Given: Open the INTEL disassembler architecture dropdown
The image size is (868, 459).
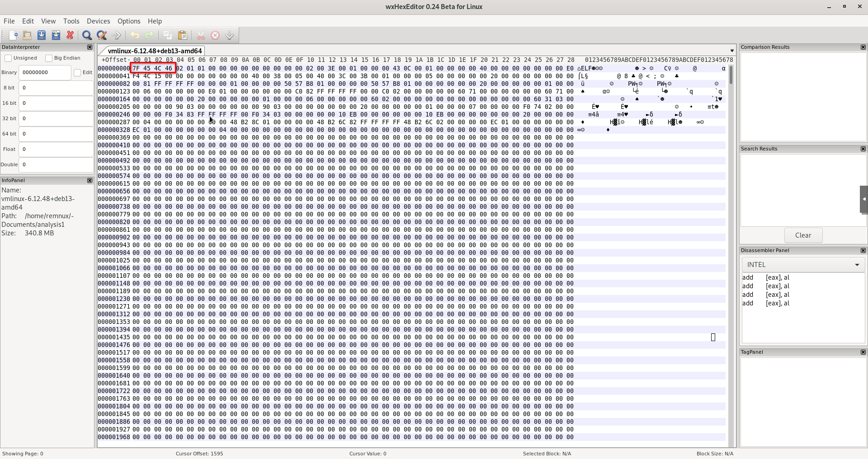Looking at the screenshot, I should click(x=803, y=265).
